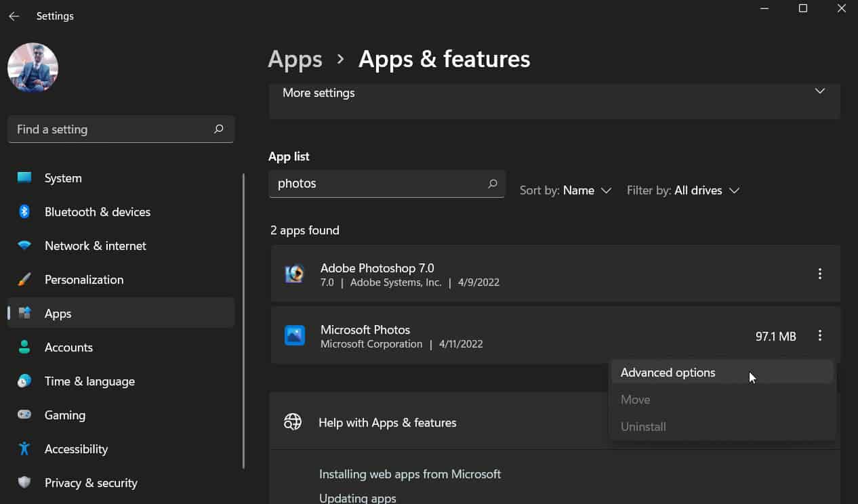This screenshot has width=858, height=504.
Task: Open the user profile picture
Action: click(x=33, y=68)
